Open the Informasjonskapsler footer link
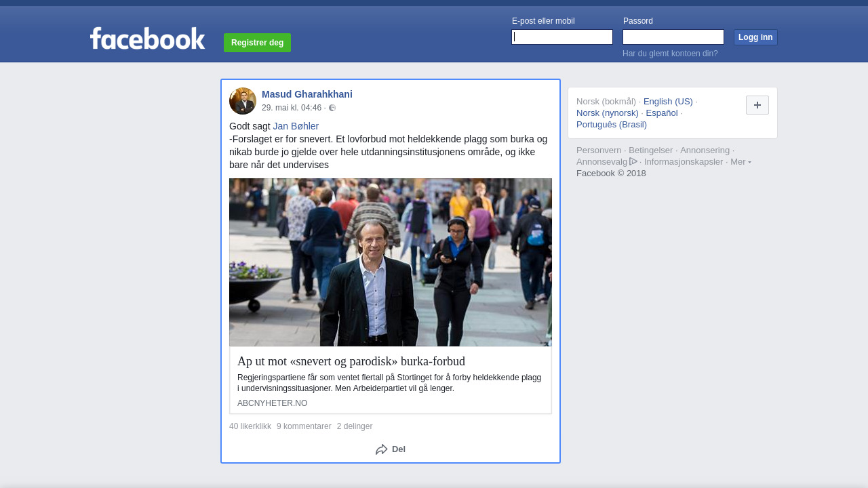The height and width of the screenshot is (488, 868). tap(684, 162)
